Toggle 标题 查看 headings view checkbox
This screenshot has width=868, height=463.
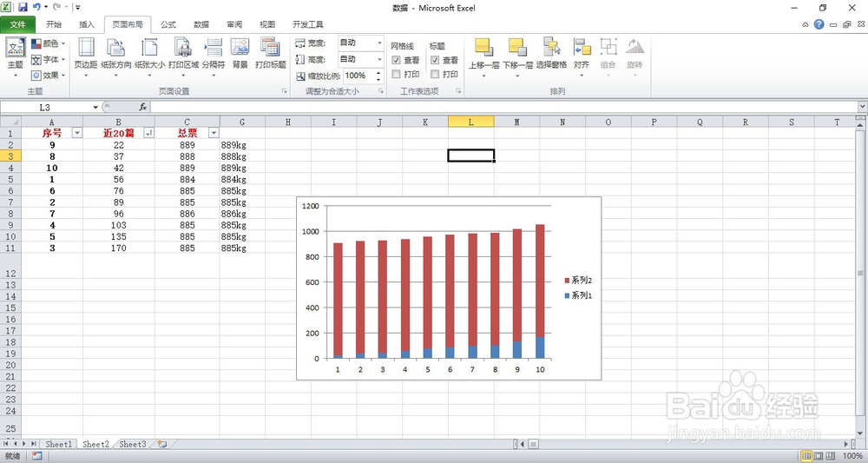435,60
